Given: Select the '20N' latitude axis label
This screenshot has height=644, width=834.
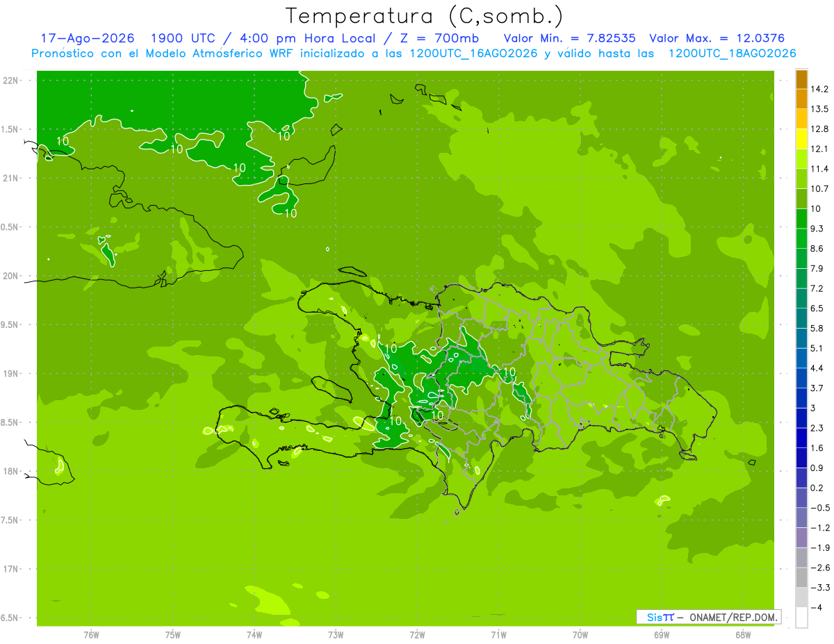Looking at the screenshot, I should click(11, 276).
